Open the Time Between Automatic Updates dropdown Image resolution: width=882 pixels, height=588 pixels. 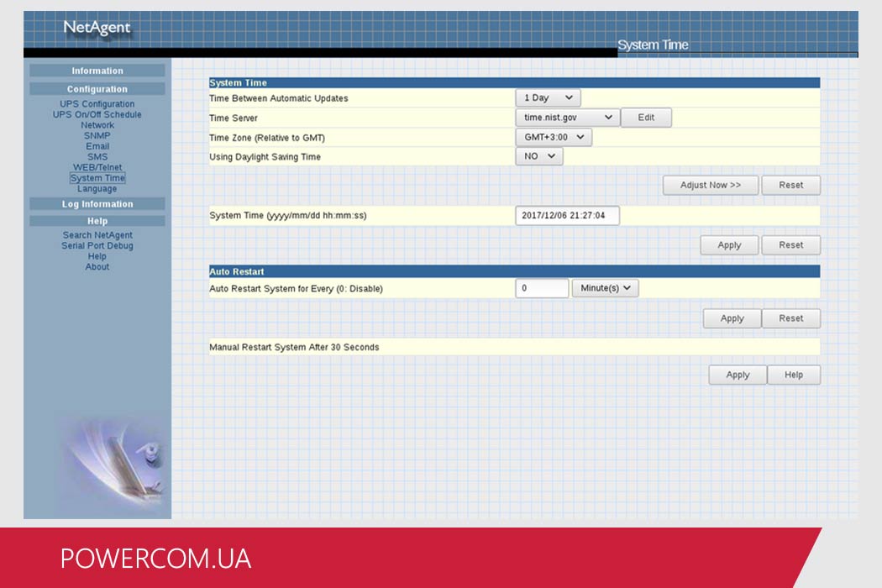point(547,98)
